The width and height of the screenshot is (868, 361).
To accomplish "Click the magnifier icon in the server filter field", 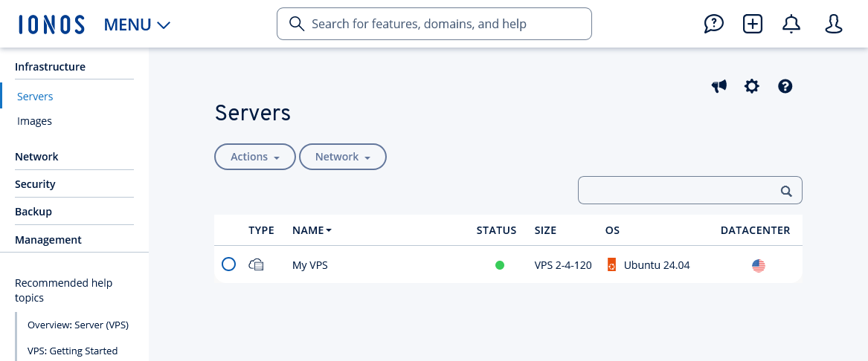I will pos(786,191).
